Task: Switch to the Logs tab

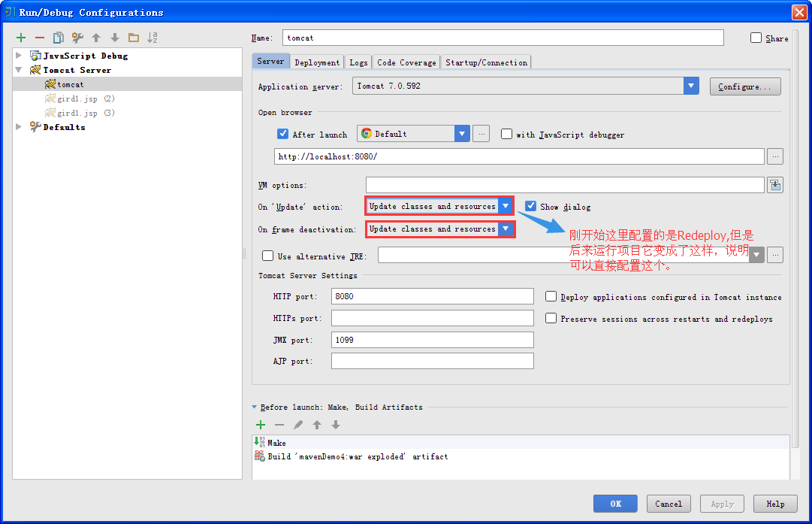Action: click(358, 62)
